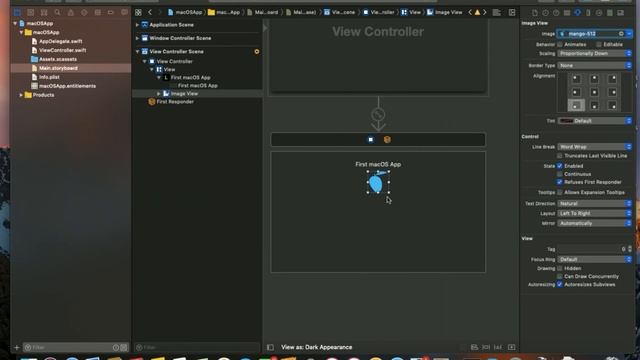Expand the Image View outline row

coord(159,94)
